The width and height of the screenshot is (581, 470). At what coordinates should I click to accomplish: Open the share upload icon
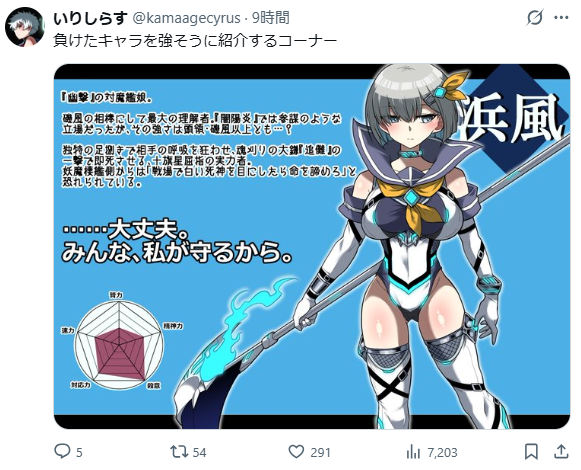pos(561,451)
